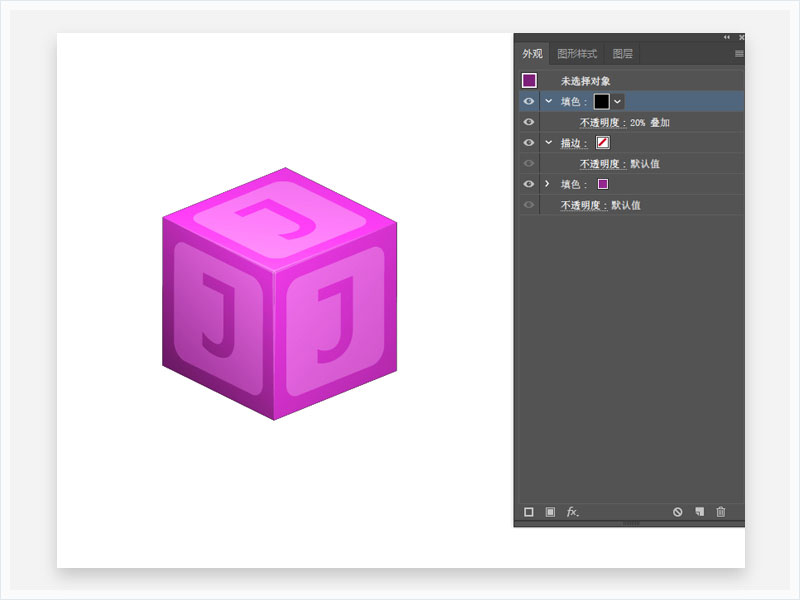Open dropdown arrow beside black fill swatch
Image resolution: width=800 pixels, height=600 pixels.
point(617,102)
